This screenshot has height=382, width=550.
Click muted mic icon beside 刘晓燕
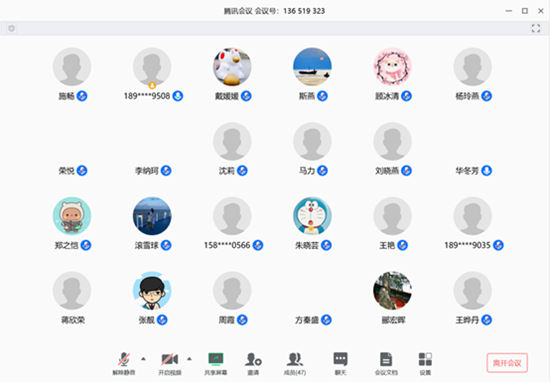(407, 170)
